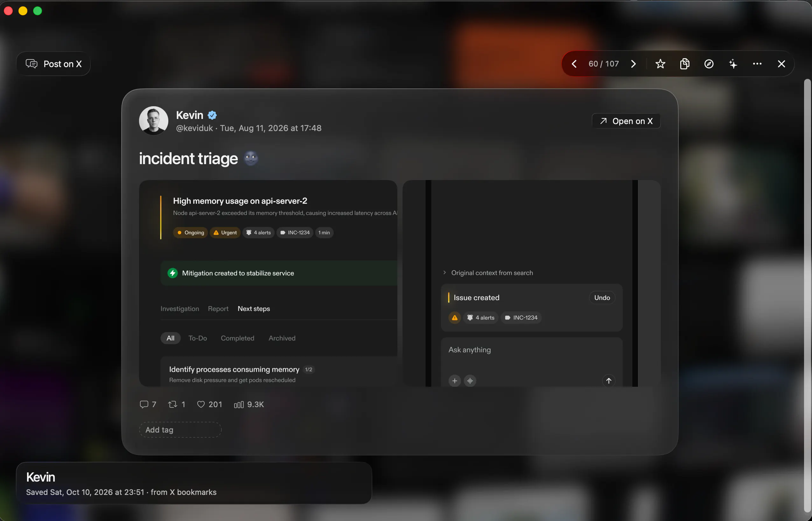Go to the next item arrow
The image size is (812, 521).
[x=633, y=64]
